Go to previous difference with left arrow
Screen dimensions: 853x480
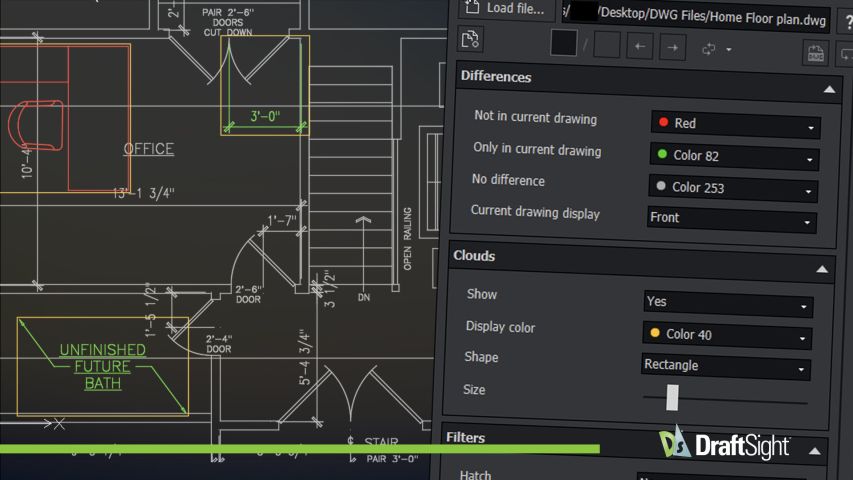point(640,46)
